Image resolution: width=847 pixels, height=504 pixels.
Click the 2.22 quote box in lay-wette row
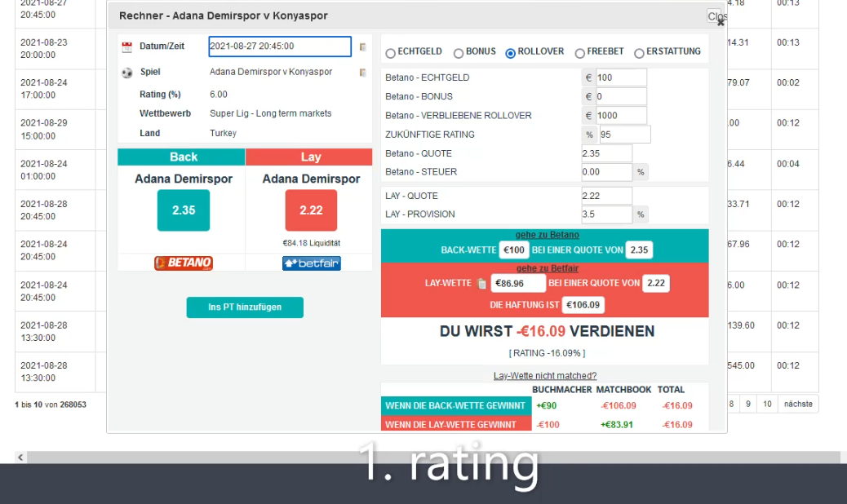click(x=656, y=283)
